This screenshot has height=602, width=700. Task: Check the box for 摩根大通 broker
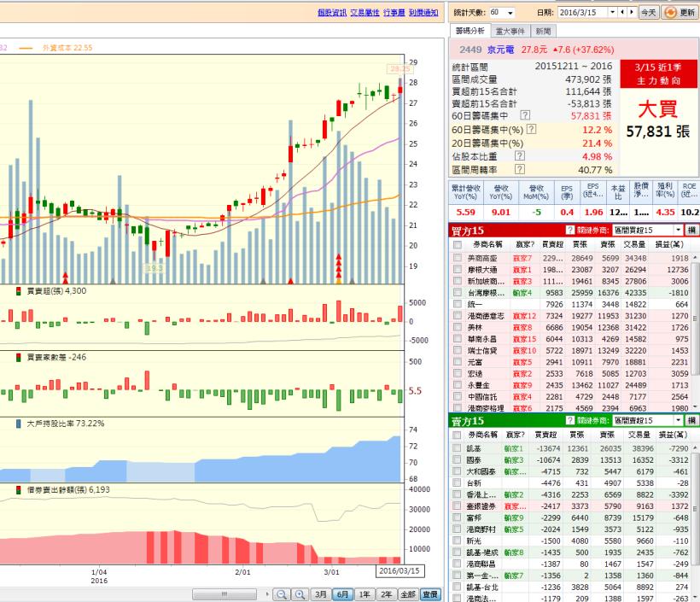tap(458, 270)
